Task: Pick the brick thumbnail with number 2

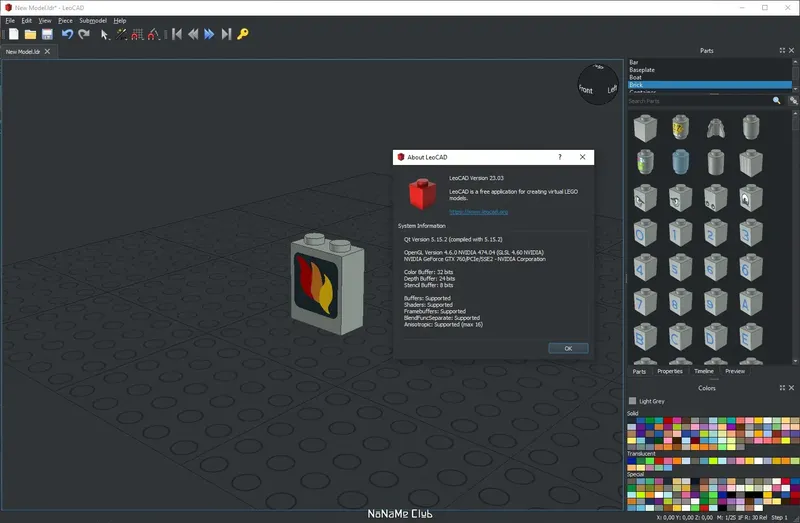Action: coord(715,233)
